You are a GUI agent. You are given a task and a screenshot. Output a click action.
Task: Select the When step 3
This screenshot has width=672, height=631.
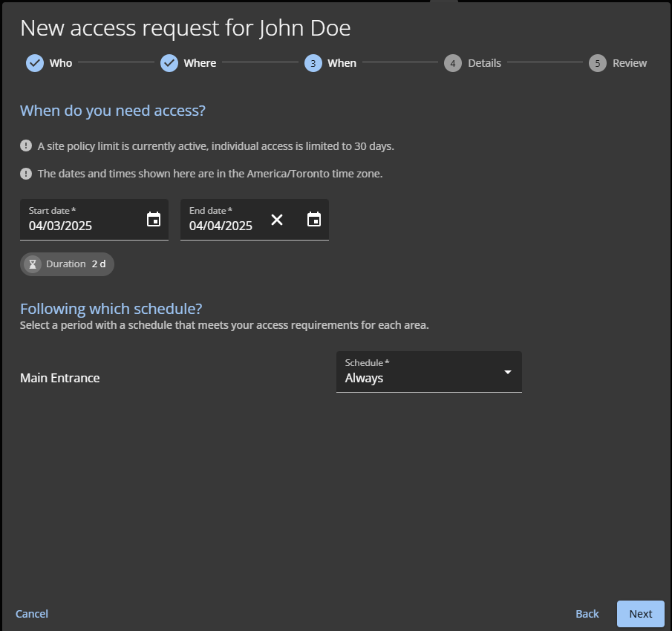[x=330, y=63]
